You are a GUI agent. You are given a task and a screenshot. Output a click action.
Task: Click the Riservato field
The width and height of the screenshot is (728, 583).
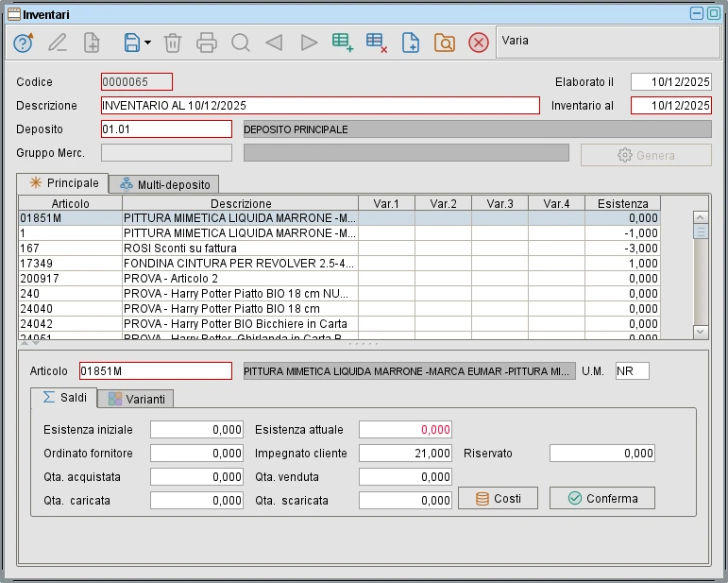coord(602,454)
